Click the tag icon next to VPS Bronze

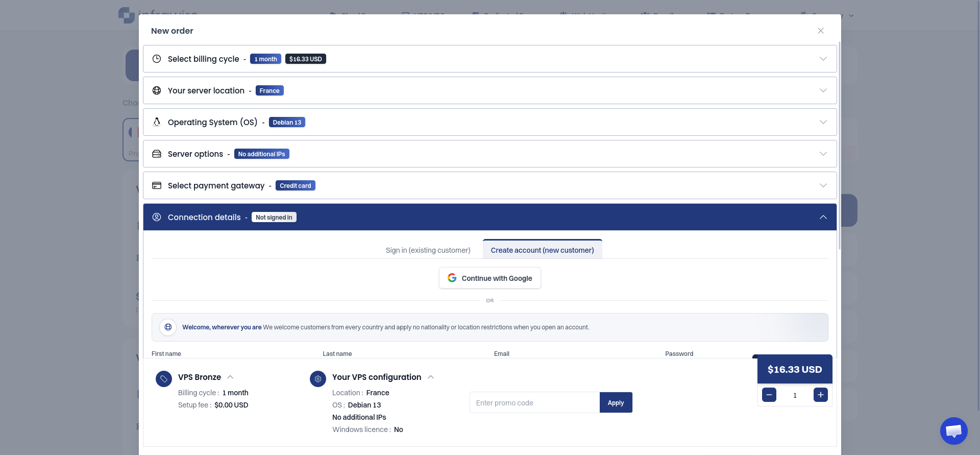164,379
